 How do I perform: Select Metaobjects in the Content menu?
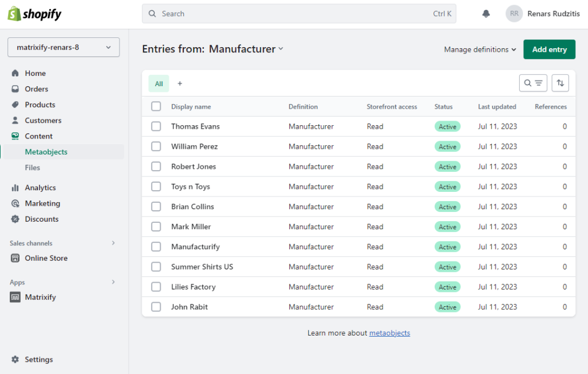click(x=45, y=152)
